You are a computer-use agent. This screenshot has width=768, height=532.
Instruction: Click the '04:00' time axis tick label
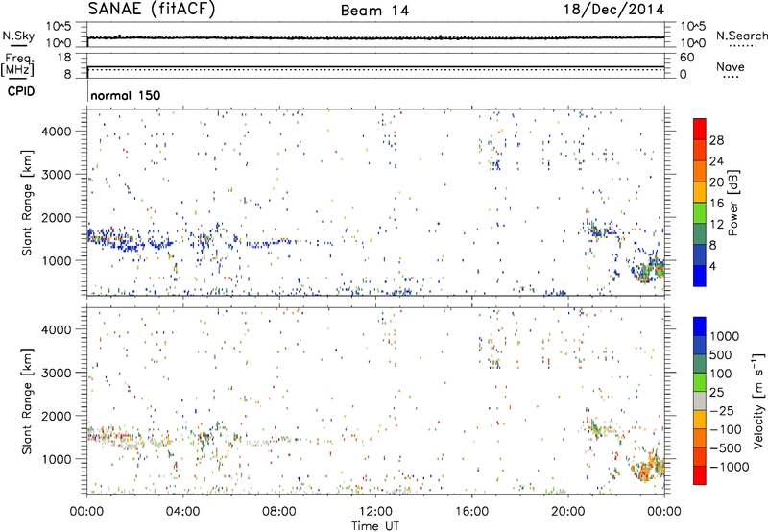182,512
